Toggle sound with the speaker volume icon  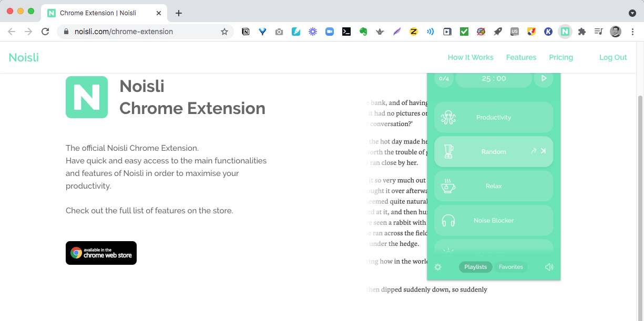(x=549, y=267)
